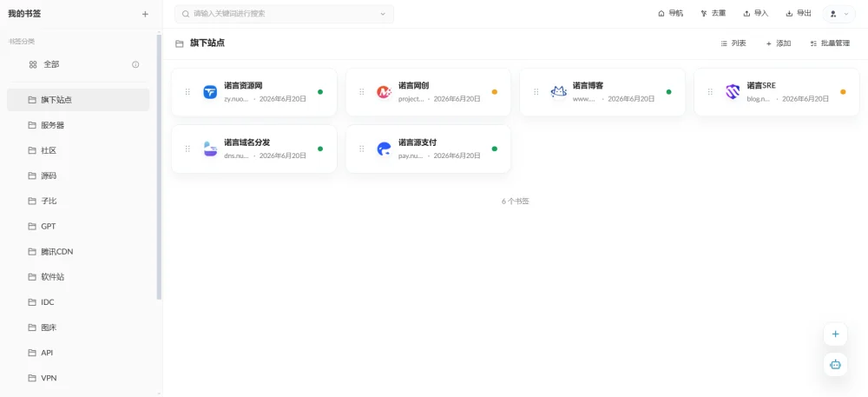This screenshot has width=868, height=397.
Task: Open the 社区 folder
Action: coord(78,150)
